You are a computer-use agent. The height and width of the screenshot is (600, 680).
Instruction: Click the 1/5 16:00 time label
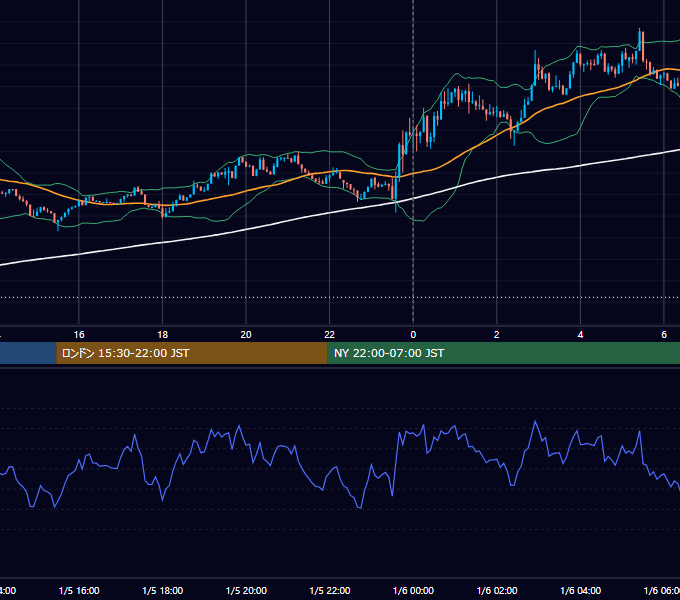(x=79, y=590)
